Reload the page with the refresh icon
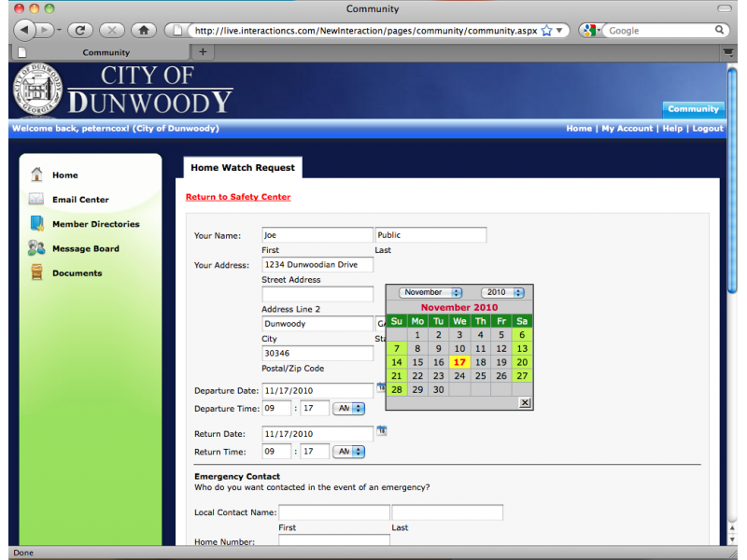 coord(80,29)
